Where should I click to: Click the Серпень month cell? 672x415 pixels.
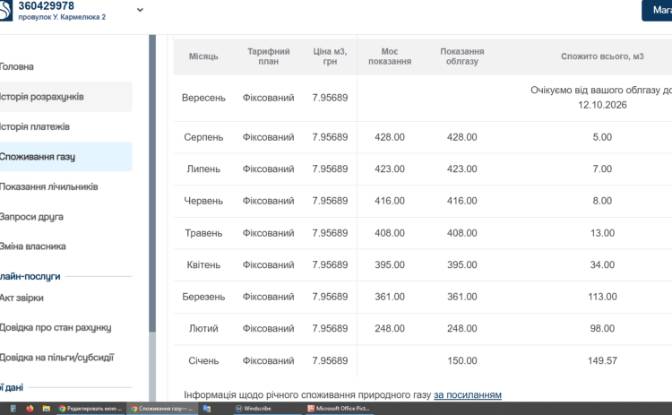click(x=204, y=137)
